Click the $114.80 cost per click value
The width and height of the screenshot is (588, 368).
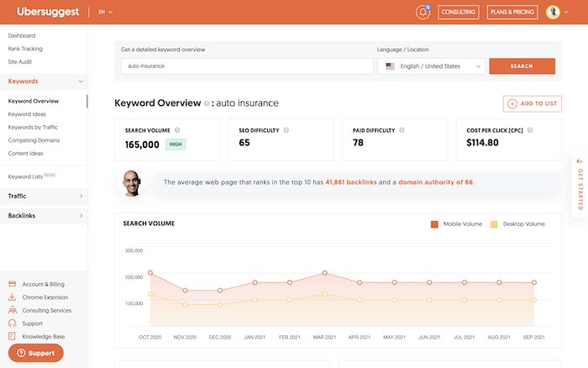point(483,143)
